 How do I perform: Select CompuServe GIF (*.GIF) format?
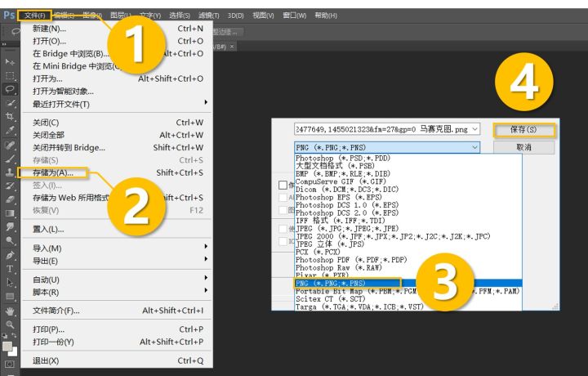click(x=408, y=181)
